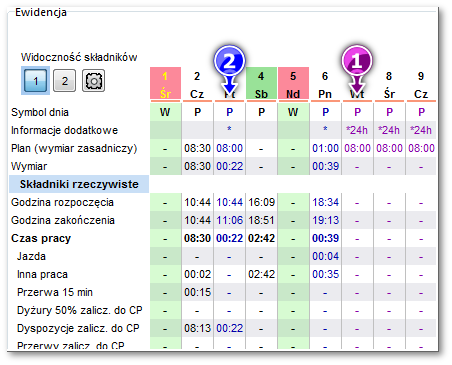The image size is (452, 365).
Task: Click end time 18:51 on day 4
Action: pyautogui.click(x=261, y=220)
